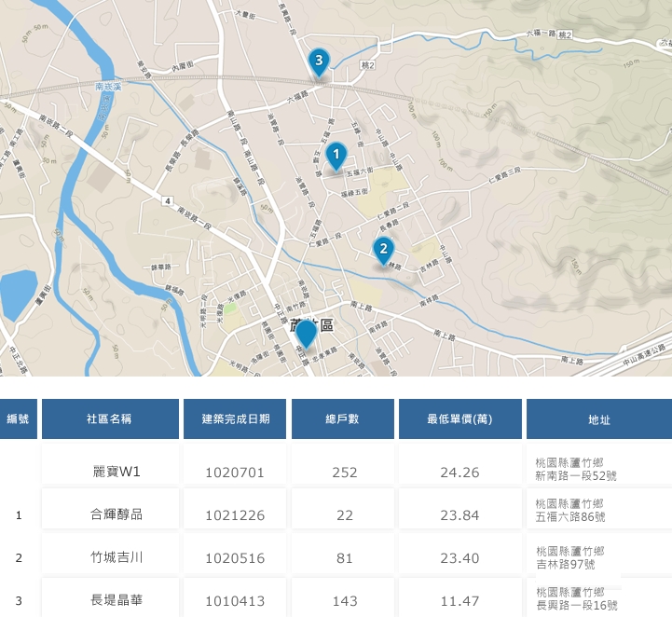This screenshot has height=617, width=672.
Task: Click the 最低單價(萬) column header
Action: point(459,419)
